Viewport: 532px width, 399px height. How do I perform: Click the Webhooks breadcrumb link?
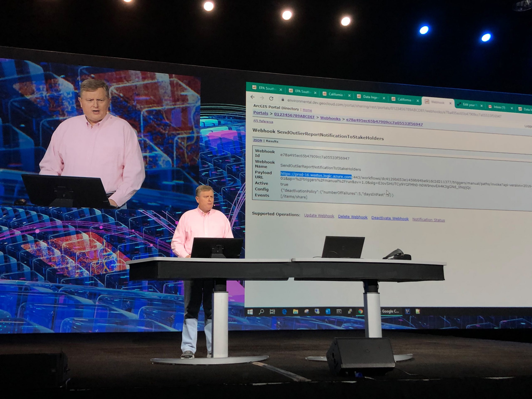330,118
